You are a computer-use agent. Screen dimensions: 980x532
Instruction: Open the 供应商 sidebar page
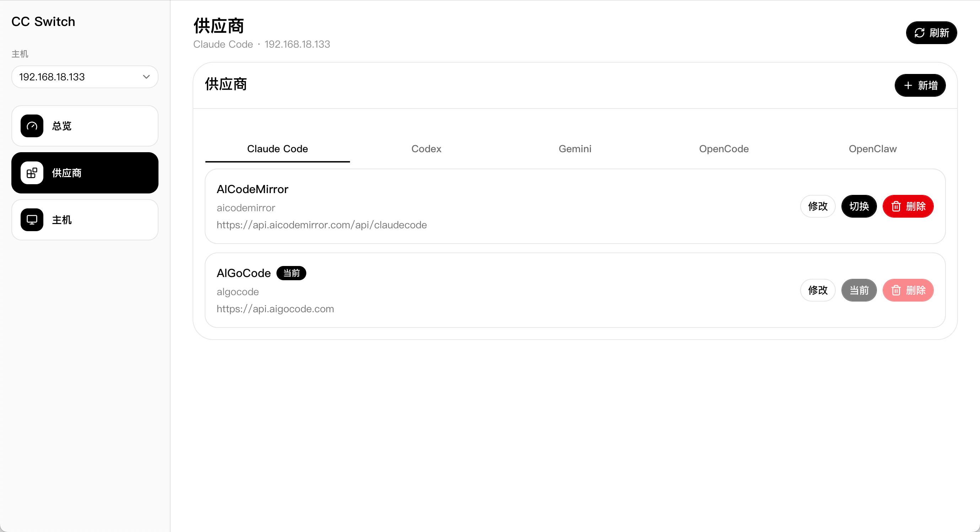pos(85,173)
